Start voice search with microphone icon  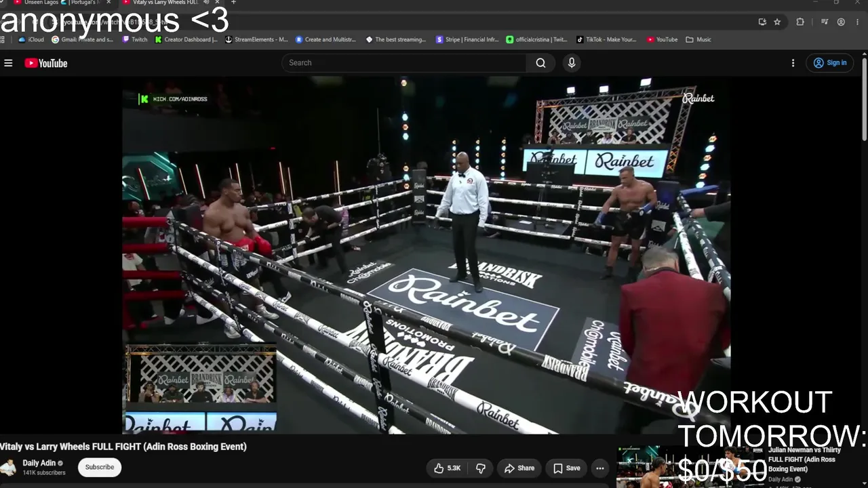(x=572, y=63)
